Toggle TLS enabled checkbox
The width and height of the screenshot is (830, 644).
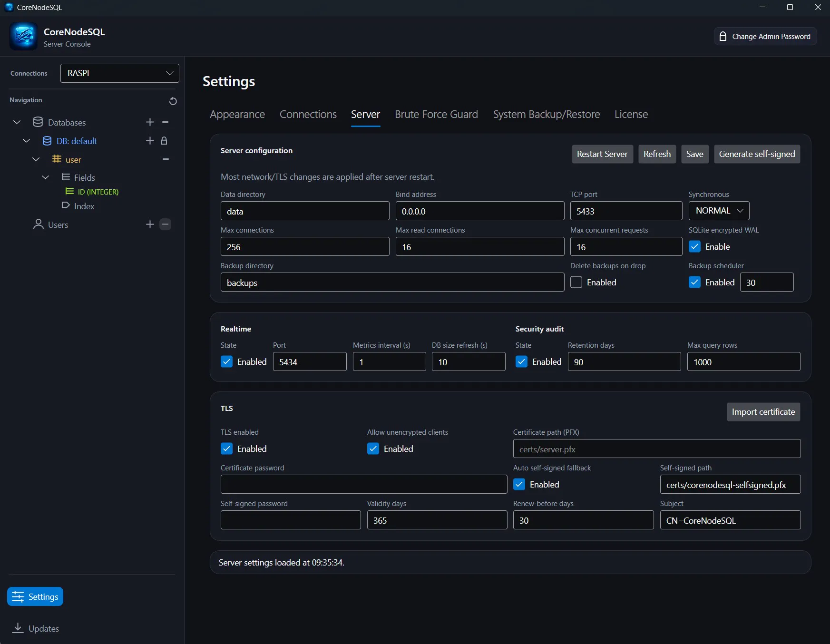tap(226, 449)
